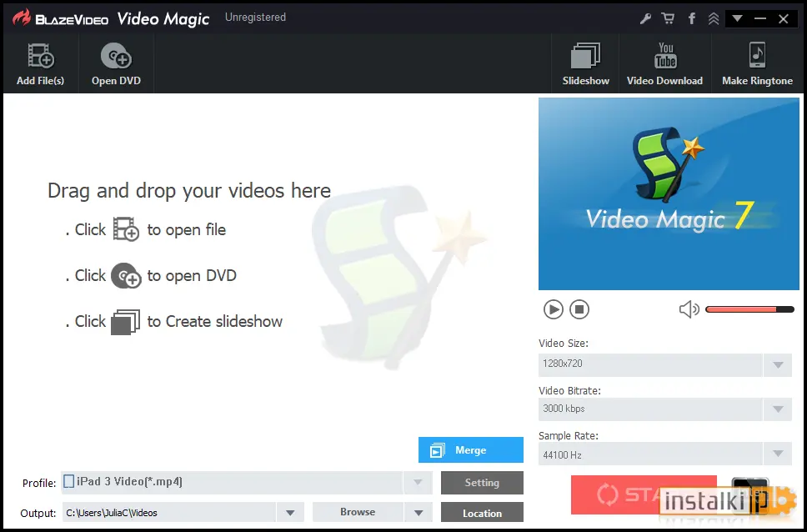The width and height of the screenshot is (807, 532).
Task: Expand the Video Size dropdown arrow
Action: tap(778, 364)
